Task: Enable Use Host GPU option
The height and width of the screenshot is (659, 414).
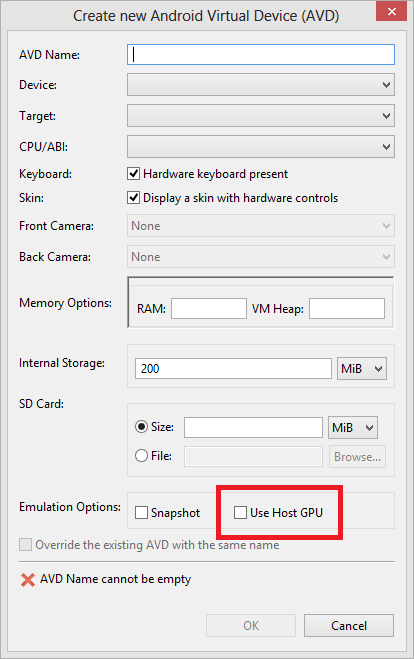Action: click(x=240, y=512)
